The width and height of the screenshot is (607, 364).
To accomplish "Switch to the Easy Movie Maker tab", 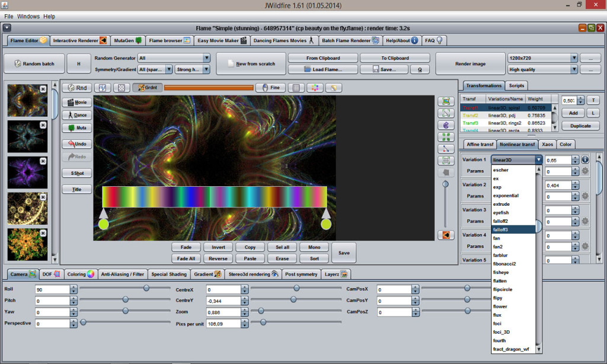I will (222, 40).
